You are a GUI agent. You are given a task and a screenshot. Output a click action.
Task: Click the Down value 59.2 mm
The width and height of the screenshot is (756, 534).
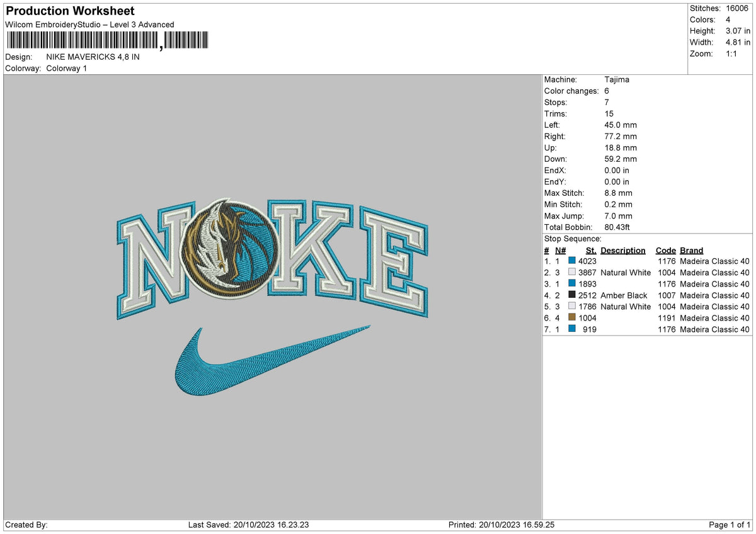click(x=621, y=159)
